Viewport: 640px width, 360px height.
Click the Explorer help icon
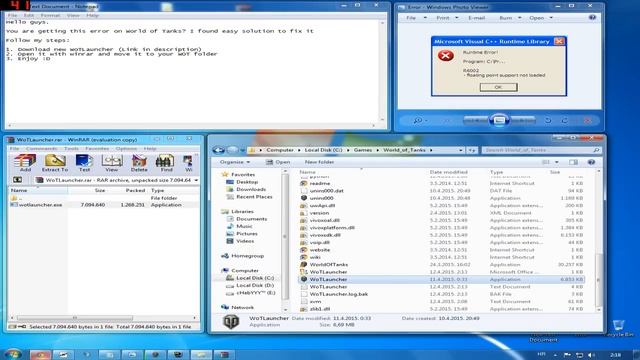pos(591,162)
